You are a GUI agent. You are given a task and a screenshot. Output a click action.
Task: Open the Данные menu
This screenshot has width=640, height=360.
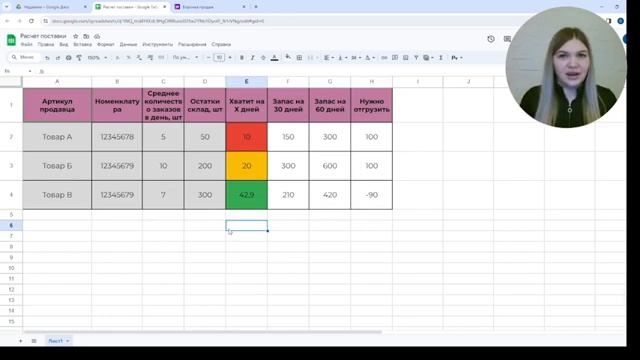(128, 44)
